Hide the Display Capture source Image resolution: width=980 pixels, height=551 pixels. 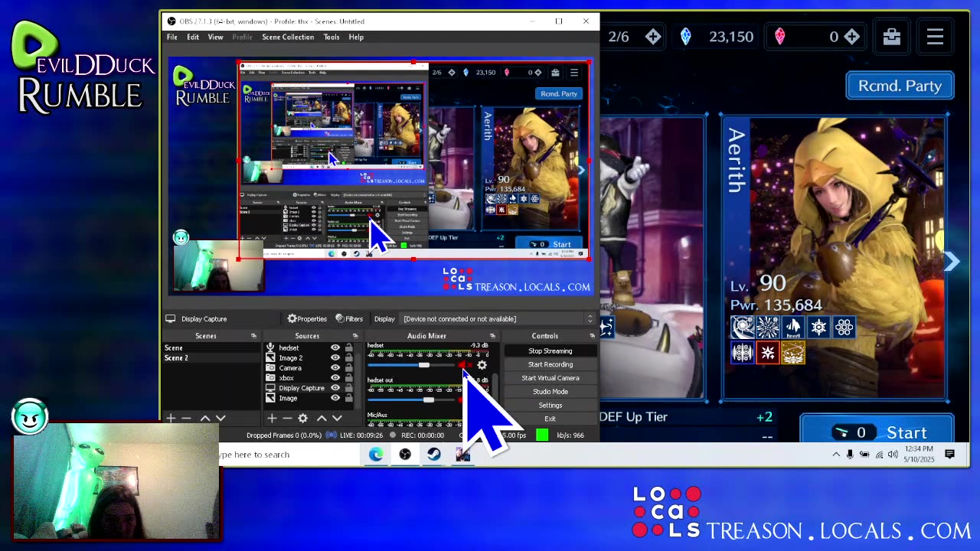(x=335, y=388)
